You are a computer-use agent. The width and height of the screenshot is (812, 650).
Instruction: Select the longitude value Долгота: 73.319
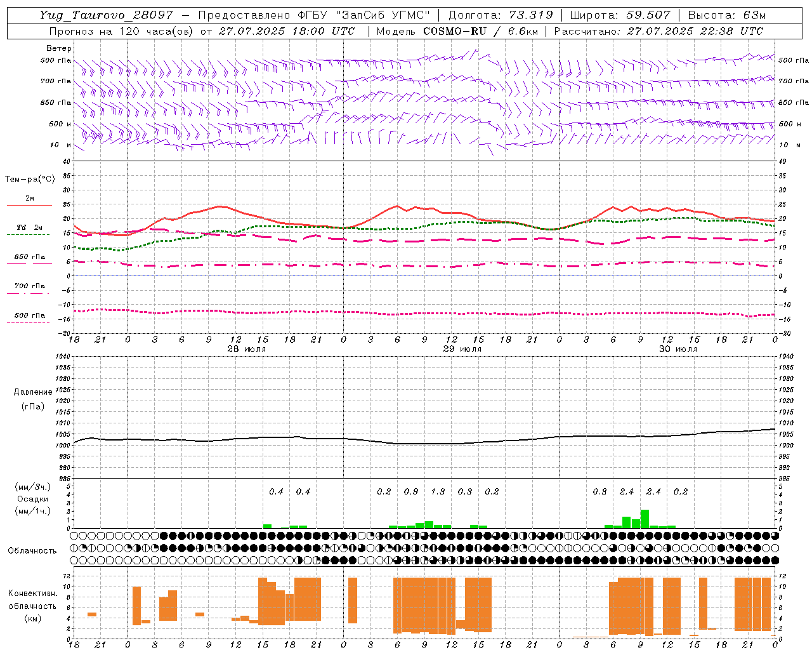501,15
